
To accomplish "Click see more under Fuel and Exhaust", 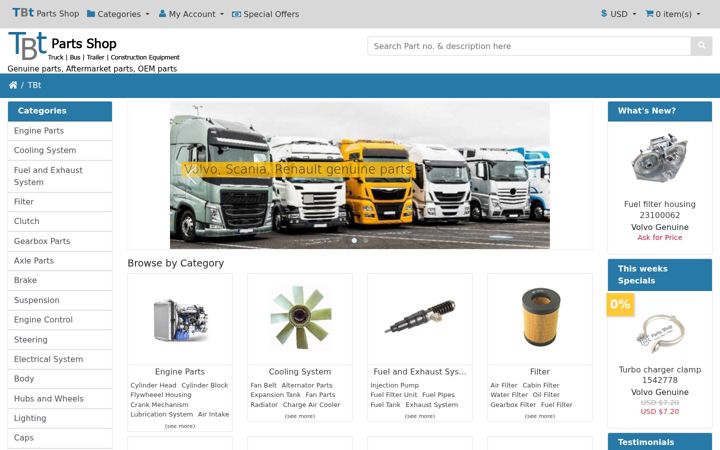I will [420, 416].
